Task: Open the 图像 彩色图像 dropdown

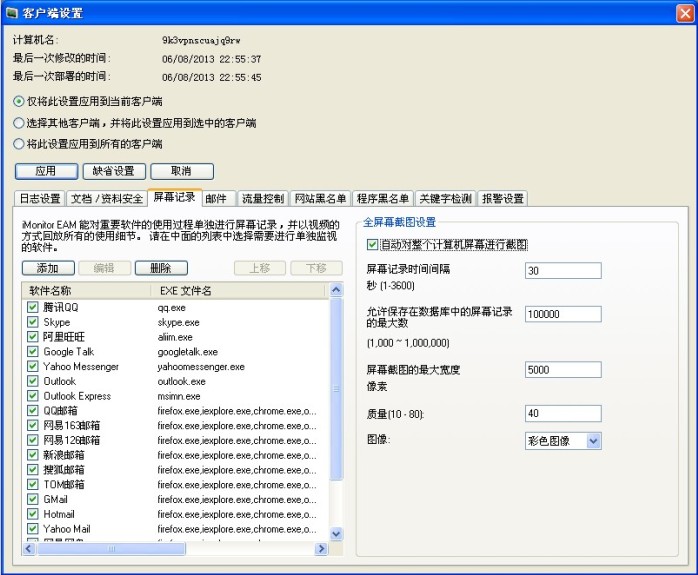Action: [563, 441]
